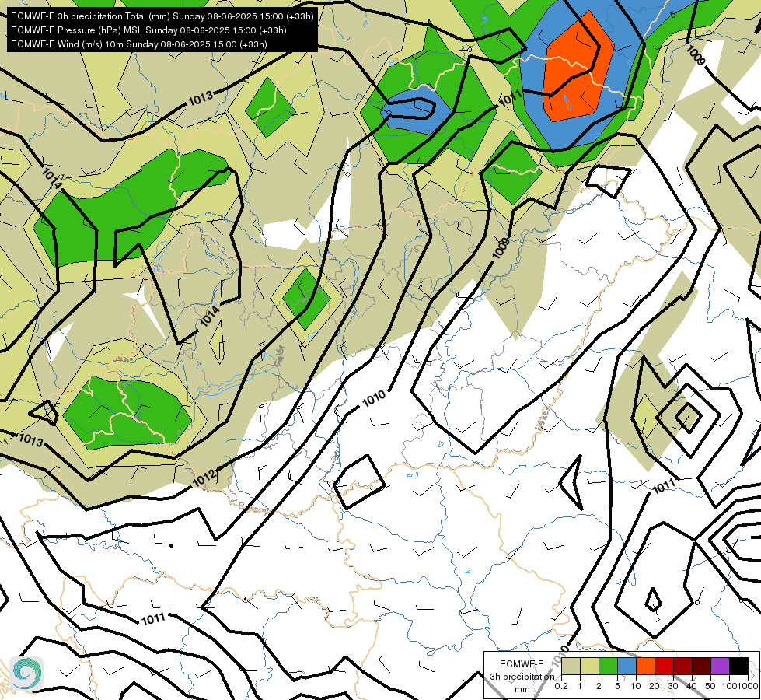The height and width of the screenshot is (700, 761).
Task: Click the '50' legend scale value
Action: (x=710, y=686)
